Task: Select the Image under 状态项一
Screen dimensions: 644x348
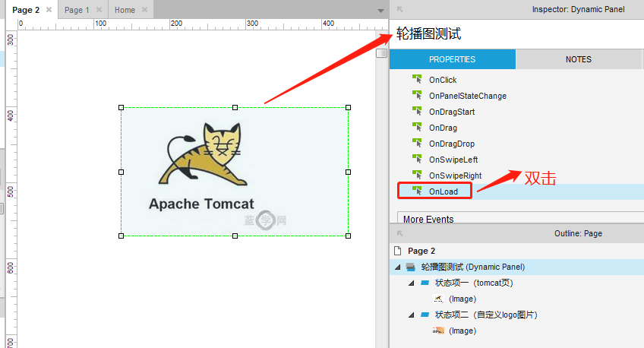Action: click(x=462, y=299)
